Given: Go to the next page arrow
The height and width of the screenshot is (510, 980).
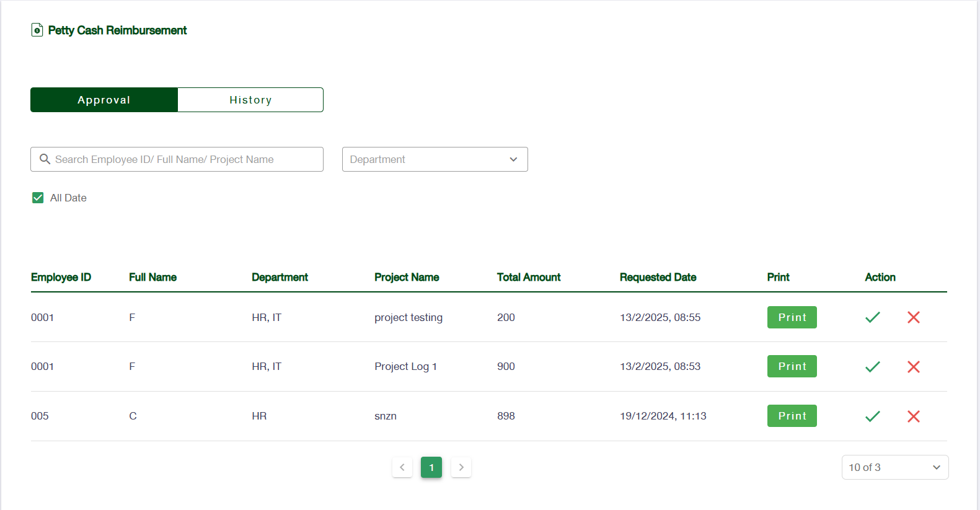Looking at the screenshot, I should coord(461,467).
